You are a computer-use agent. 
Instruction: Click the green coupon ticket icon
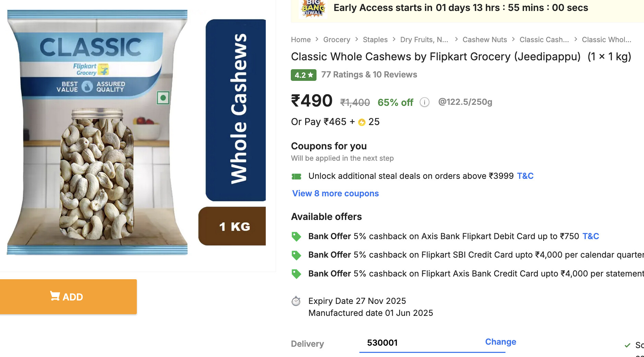296,176
